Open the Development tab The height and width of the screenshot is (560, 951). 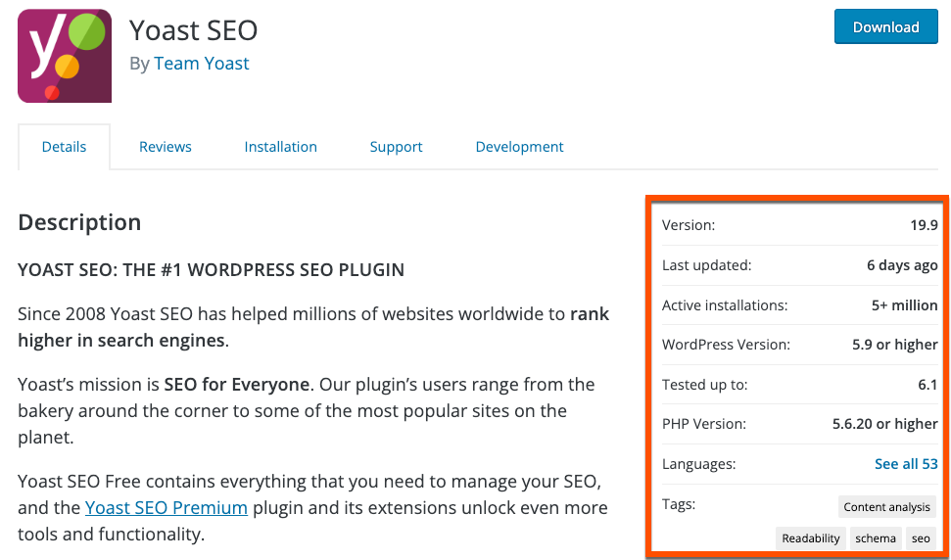pyautogui.click(x=520, y=147)
